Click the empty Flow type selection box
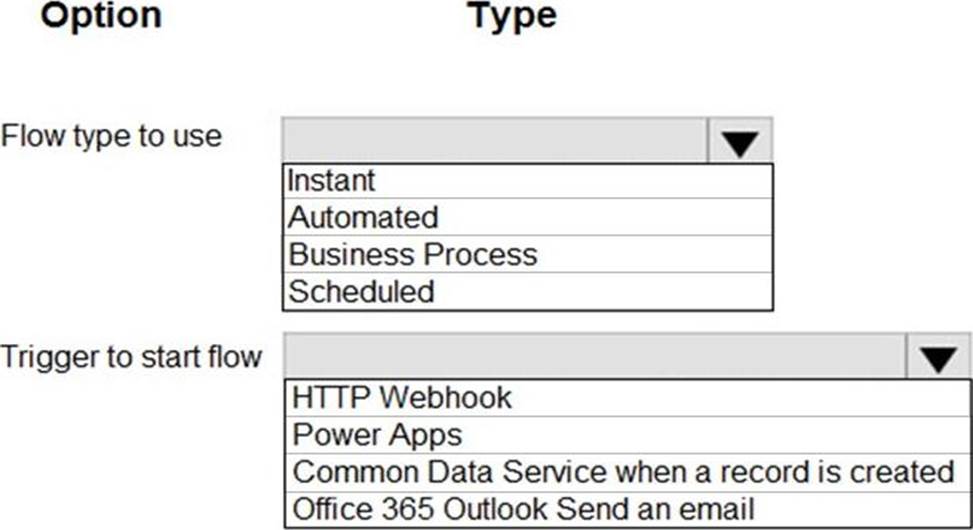973x530 pixels. coord(495,141)
